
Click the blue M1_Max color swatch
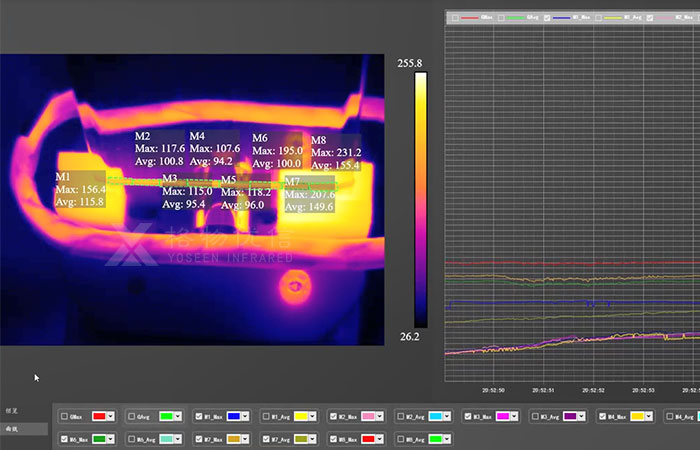point(232,416)
